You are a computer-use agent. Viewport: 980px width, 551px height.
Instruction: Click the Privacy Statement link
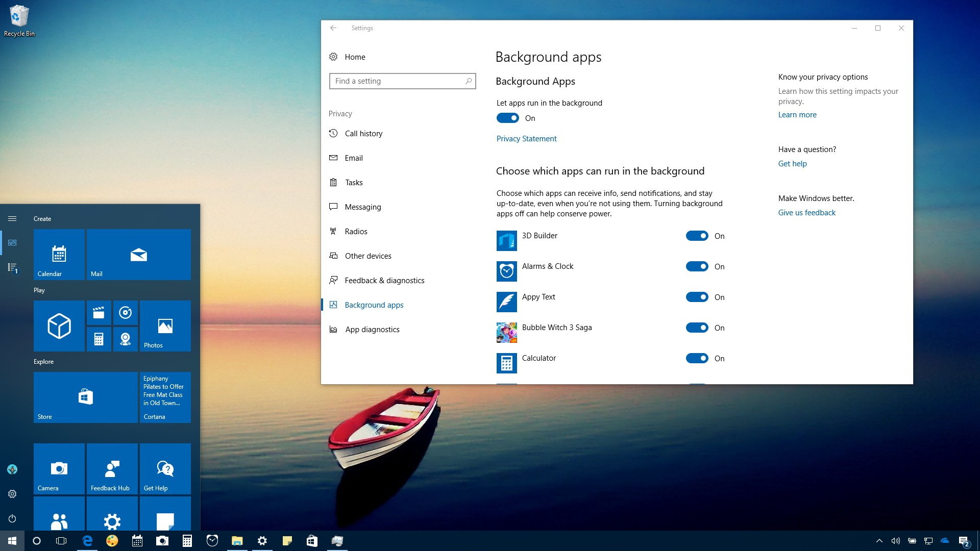[526, 138]
